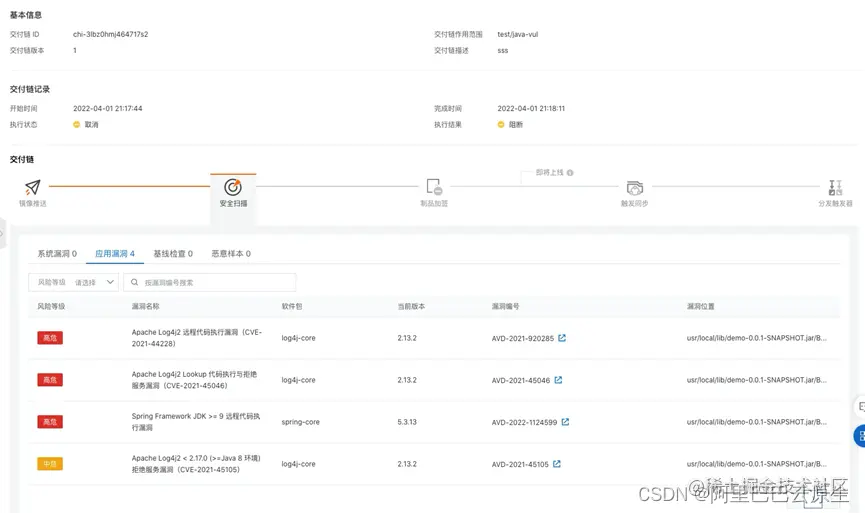Click Spring Framework JDK >= 9 vulnerability name

(196, 421)
